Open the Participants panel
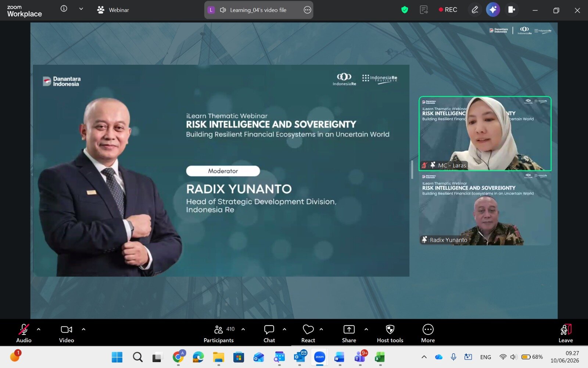This screenshot has height=368, width=588. [x=219, y=333]
